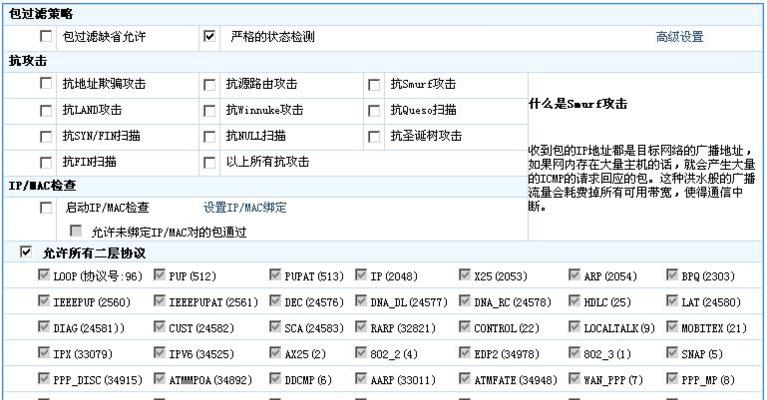This screenshot has height=400, width=767.
Task: Toggle LOOP (协议号:96) checkbox
Action: tap(44, 275)
